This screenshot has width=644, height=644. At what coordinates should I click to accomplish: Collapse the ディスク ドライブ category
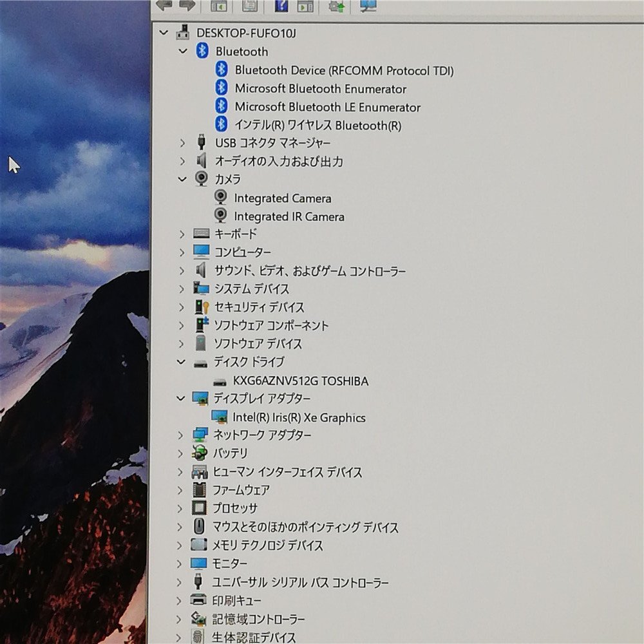[181, 361]
